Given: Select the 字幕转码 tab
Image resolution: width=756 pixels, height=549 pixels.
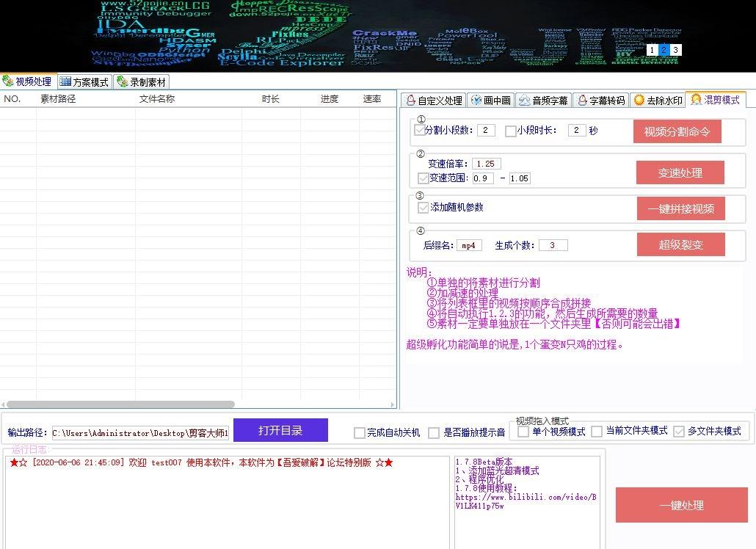Looking at the screenshot, I should click(x=600, y=101).
